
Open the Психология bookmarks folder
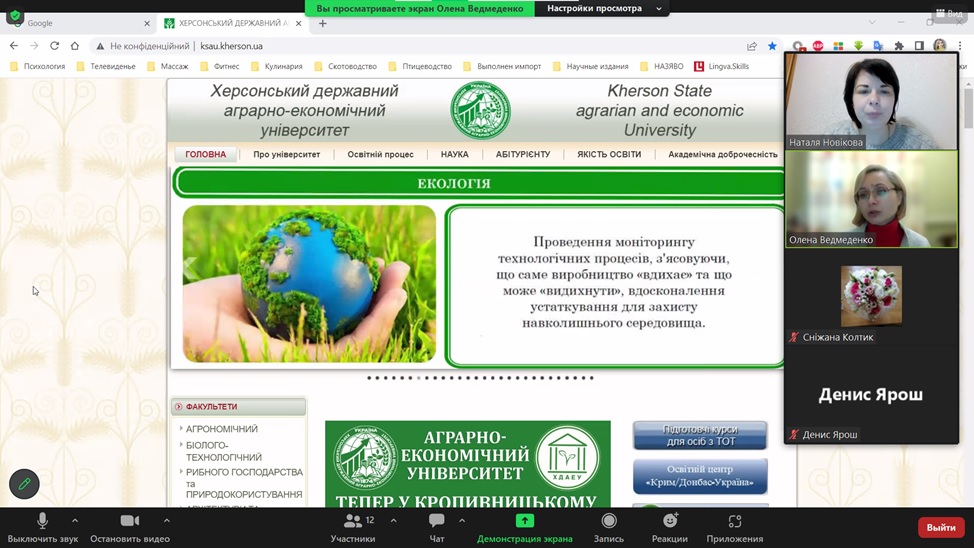click(37, 66)
